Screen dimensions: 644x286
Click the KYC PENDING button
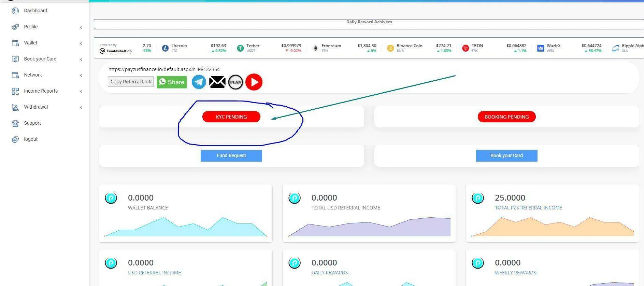(x=231, y=117)
